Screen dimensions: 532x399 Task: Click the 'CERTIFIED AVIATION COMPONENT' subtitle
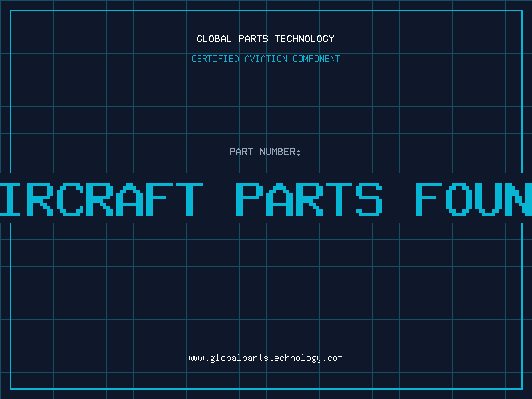coord(265,59)
